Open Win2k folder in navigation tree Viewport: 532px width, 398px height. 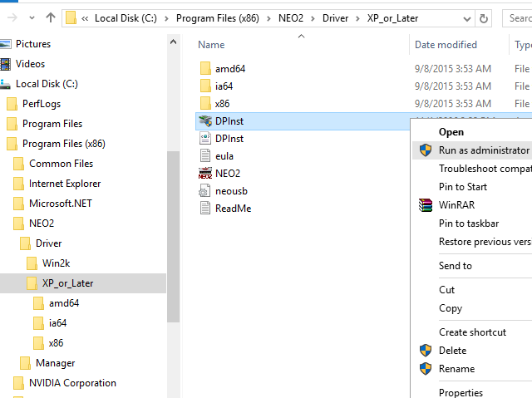coord(57,263)
